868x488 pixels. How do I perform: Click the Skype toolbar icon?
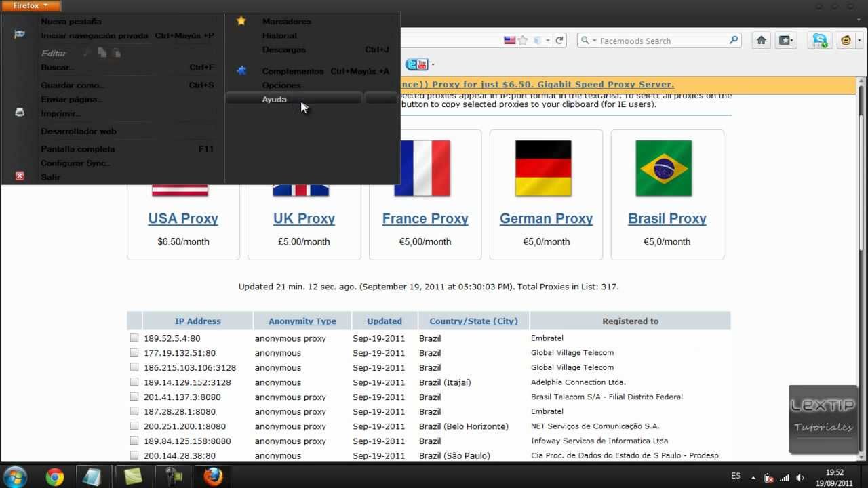pos(821,41)
